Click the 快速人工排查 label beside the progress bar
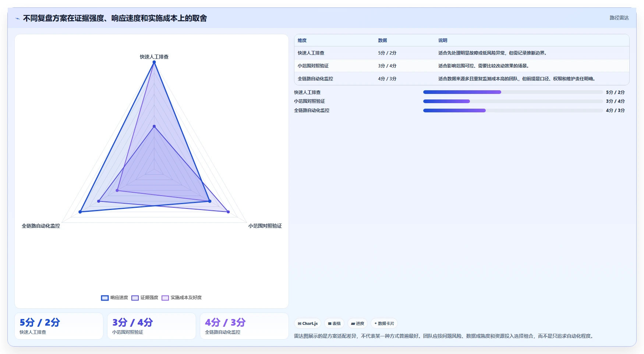644x354 pixels. (307, 92)
